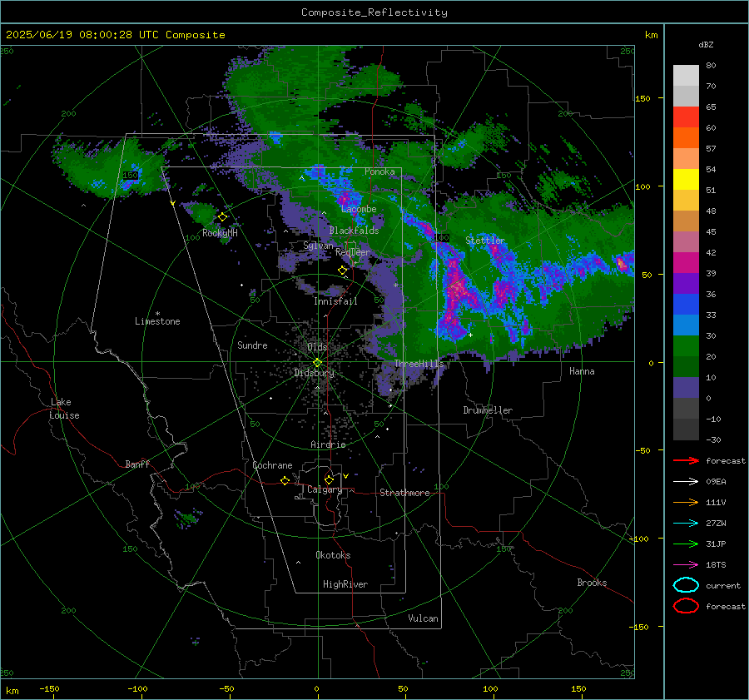Click the Limestone label

tap(157, 321)
